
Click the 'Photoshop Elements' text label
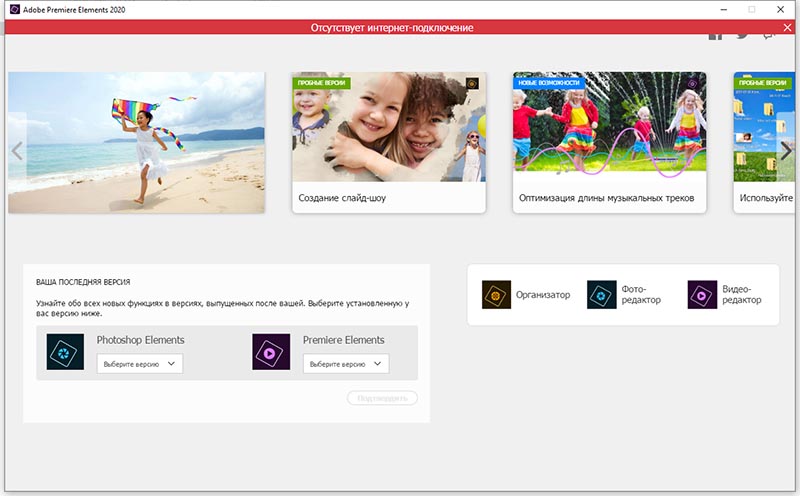(x=140, y=340)
